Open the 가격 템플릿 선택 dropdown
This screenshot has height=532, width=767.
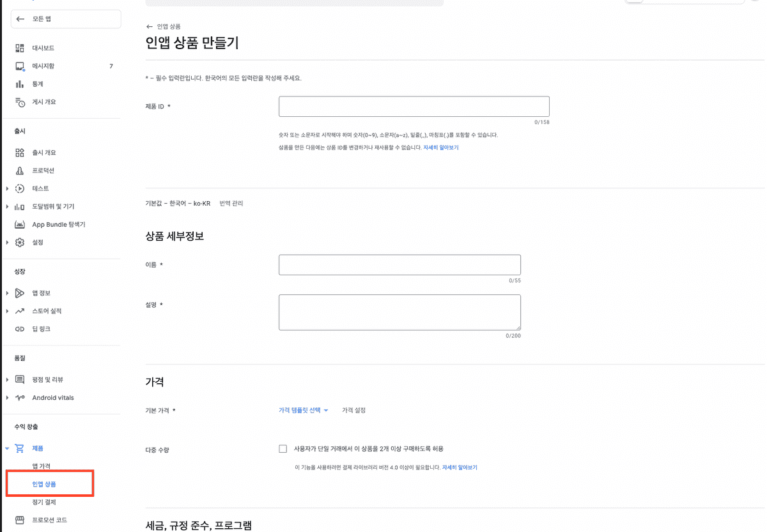303,411
